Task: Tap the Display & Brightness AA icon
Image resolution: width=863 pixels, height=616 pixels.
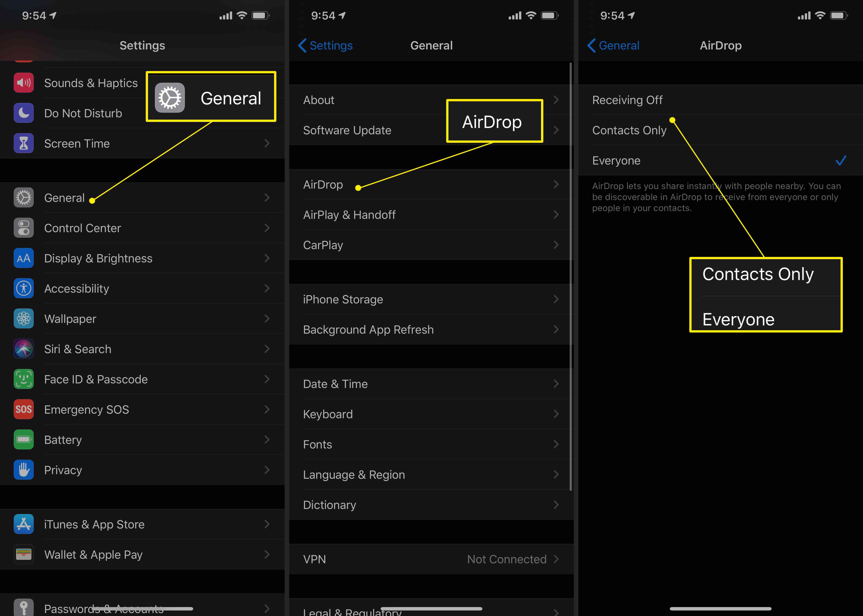Action: pyautogui.click(x=24, y=258)
